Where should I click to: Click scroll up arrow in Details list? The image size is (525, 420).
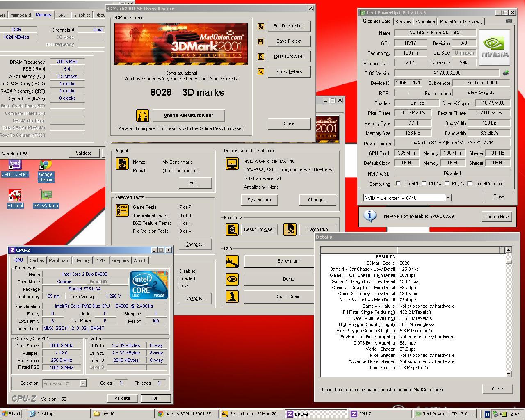point(509,250)
